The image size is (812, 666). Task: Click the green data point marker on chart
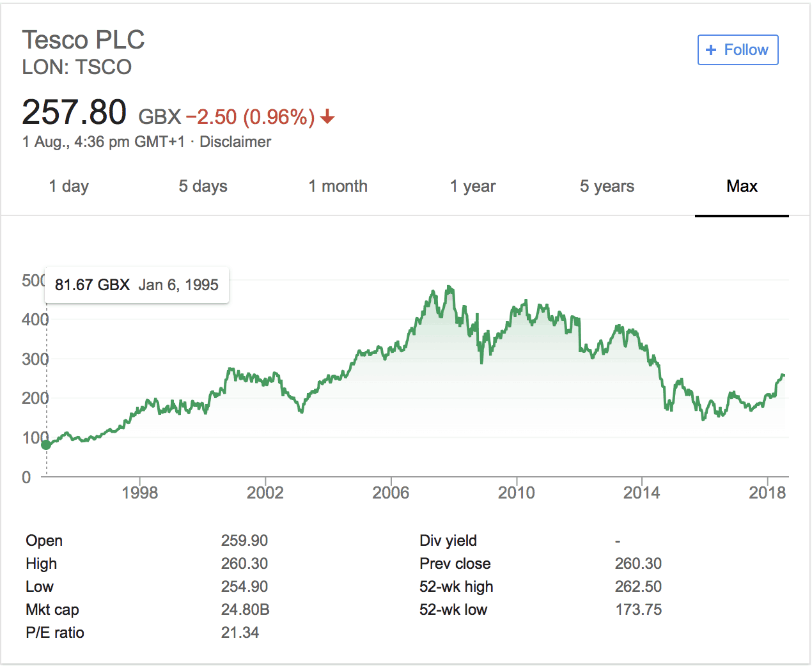(46, 444)
